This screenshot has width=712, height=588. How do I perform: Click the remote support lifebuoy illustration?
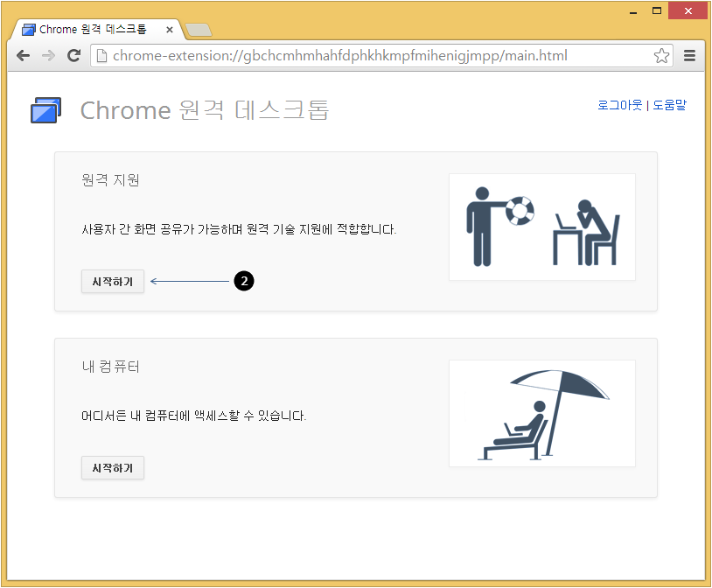pyautogui.click(x=542, y=227)
